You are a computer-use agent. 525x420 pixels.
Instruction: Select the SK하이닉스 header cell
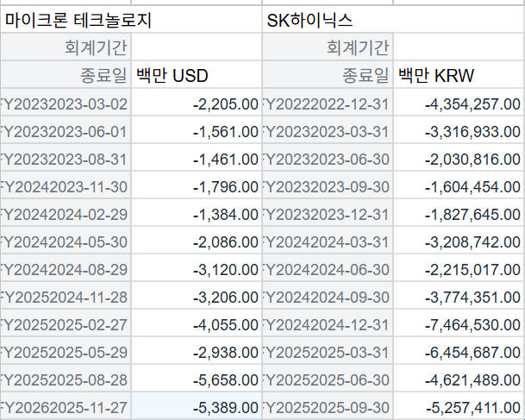tap(394, 20)
